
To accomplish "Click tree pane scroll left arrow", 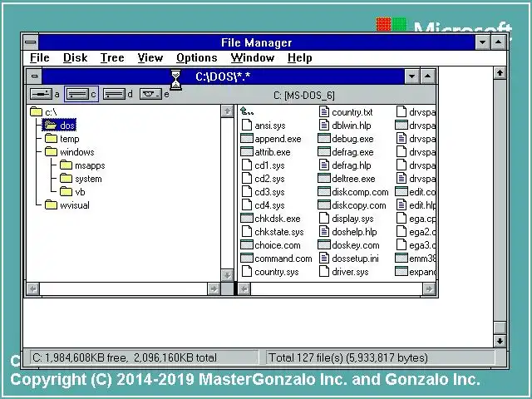I will tap(33, 288).
